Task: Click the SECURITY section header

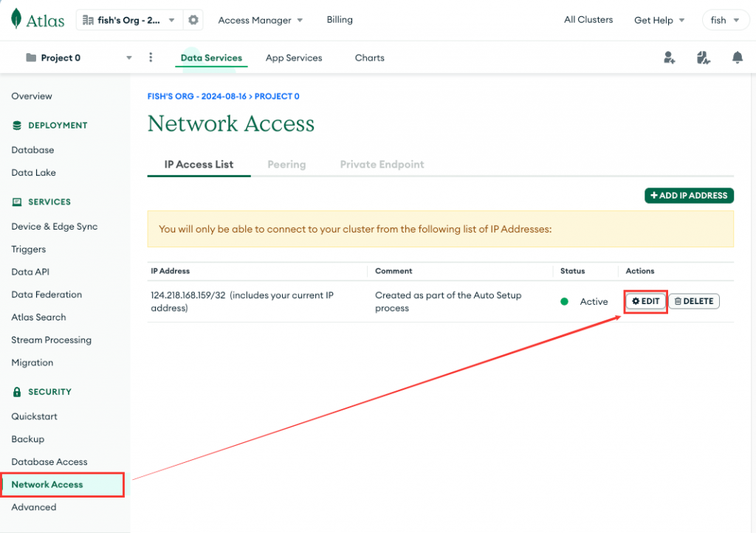Action: coord(49,392)
